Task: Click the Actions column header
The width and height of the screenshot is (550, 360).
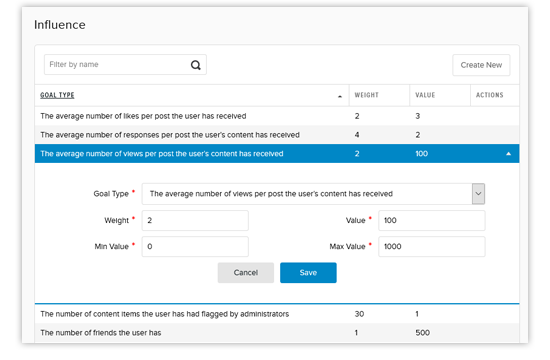Action: pos(489,95)
